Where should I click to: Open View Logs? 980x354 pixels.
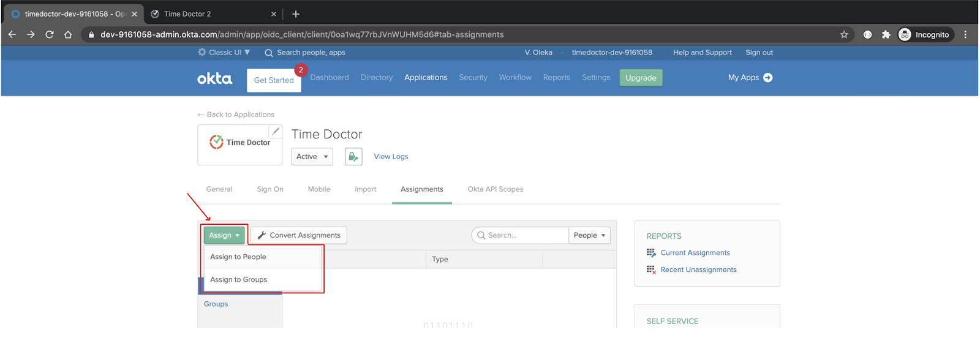tap(391, 157)
